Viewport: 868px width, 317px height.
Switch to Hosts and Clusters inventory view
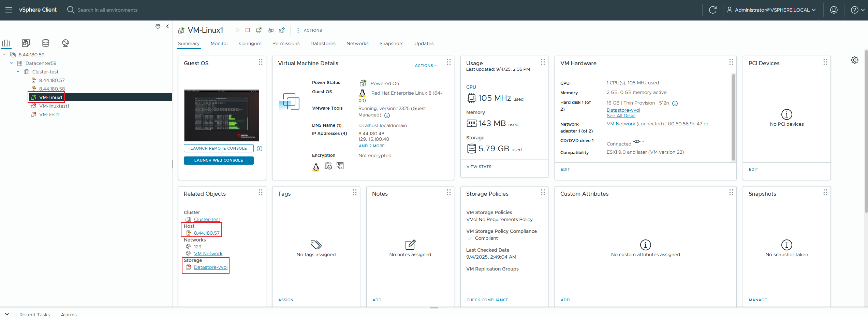click(x=6, y=43)
